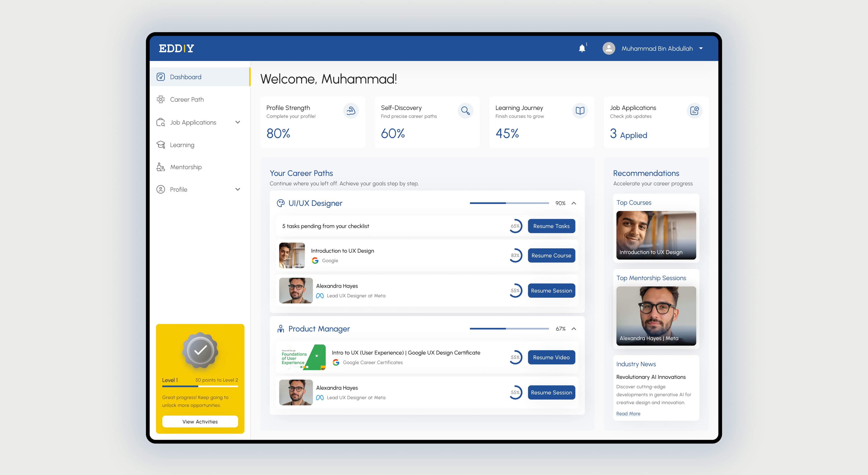Click the Job Applications card icon
Screen dimensions: 868x475
(x=694, y=111)
